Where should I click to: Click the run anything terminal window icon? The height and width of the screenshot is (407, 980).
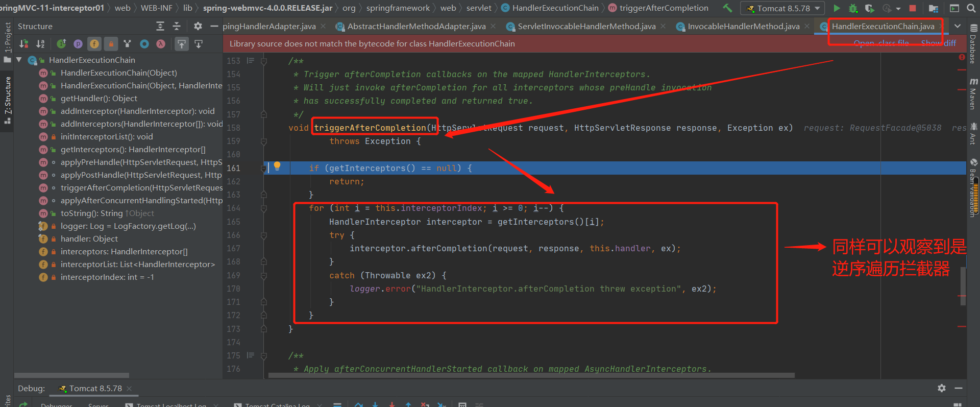coord(954,8)
